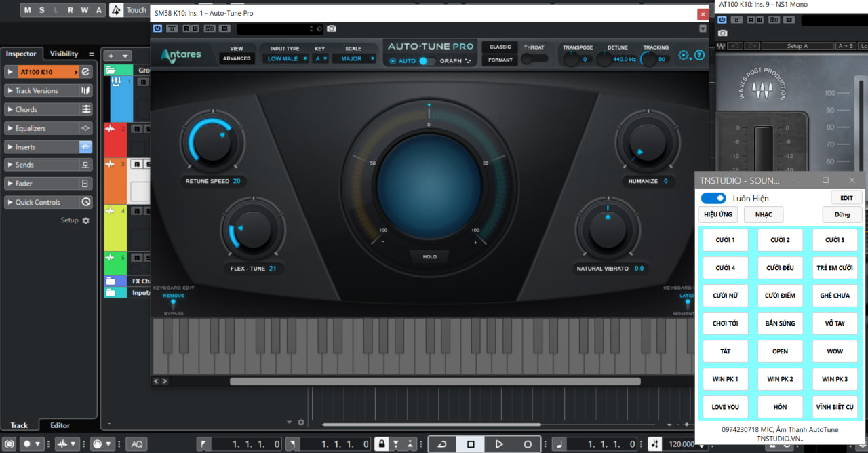This screenshot has width=868, height=453.
Task: Open the Scale Major dropdown
Action: tap(354, 59)
